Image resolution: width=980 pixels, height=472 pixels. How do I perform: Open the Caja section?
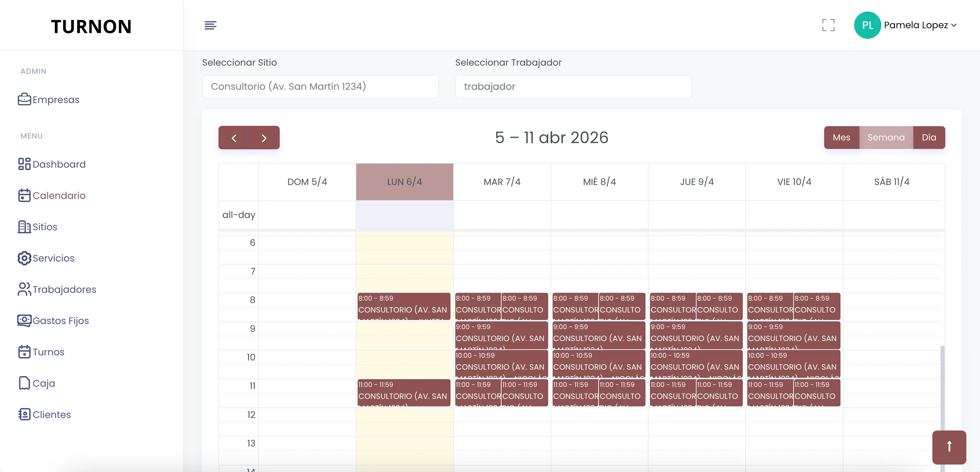pyautogui.click(x=43, y=383)
